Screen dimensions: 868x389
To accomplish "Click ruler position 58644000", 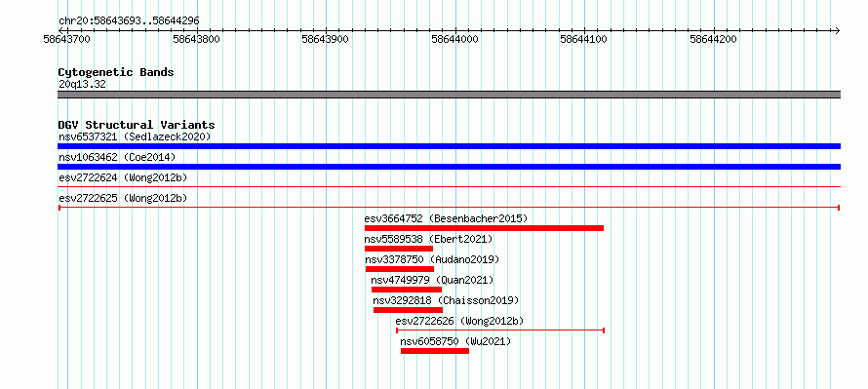I will click(455, 39).
